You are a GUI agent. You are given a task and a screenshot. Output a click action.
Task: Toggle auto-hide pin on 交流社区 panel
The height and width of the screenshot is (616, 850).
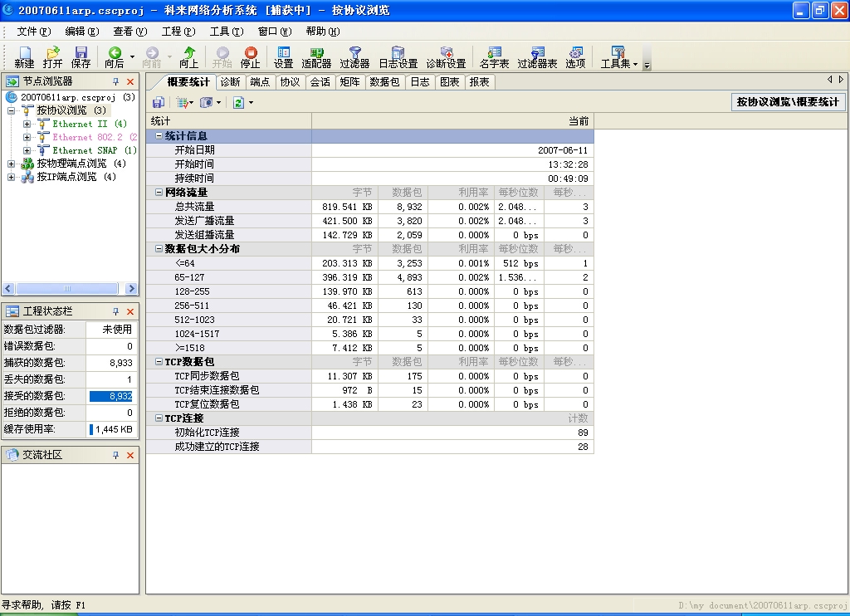point(115,453)
